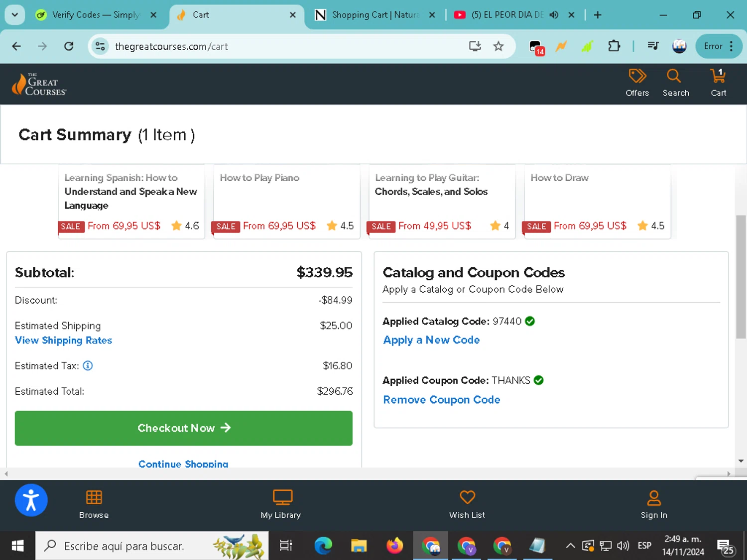
Task: Click the extension with red 14 badge
Action: click(536, 47)
